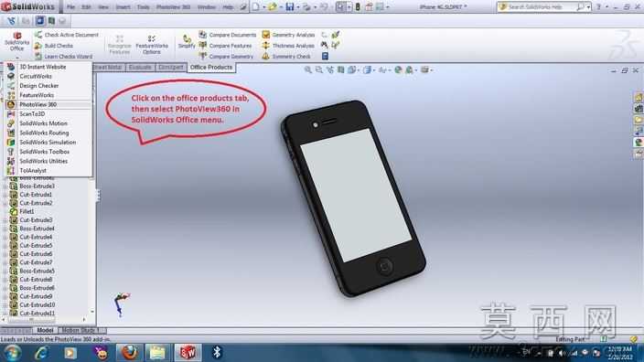
Task: Launch Compare Geometry utility
Action: click(226, 57)
